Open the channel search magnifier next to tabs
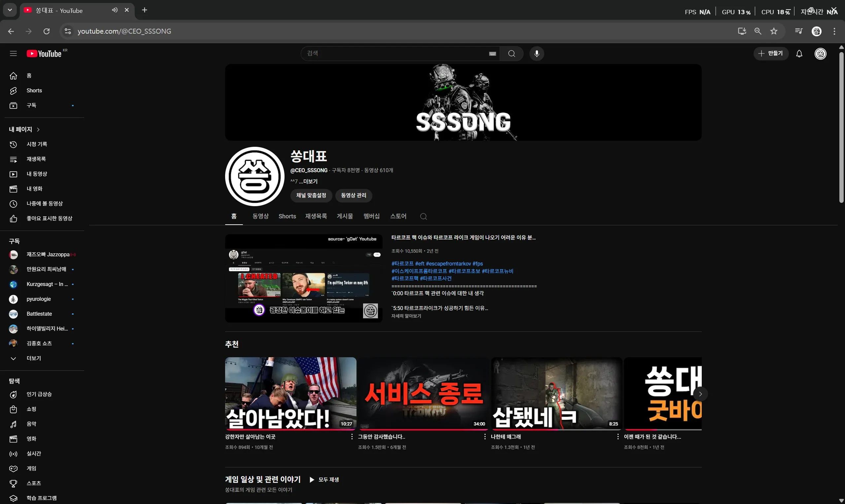This screenshot has height=504, width=845. [x=423, y=216]
